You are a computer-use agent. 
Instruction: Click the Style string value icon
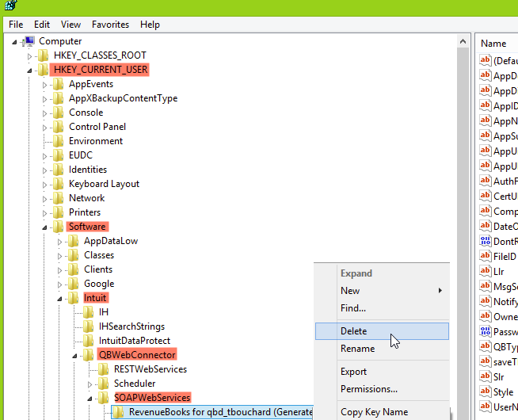click(x=486, y=391)
